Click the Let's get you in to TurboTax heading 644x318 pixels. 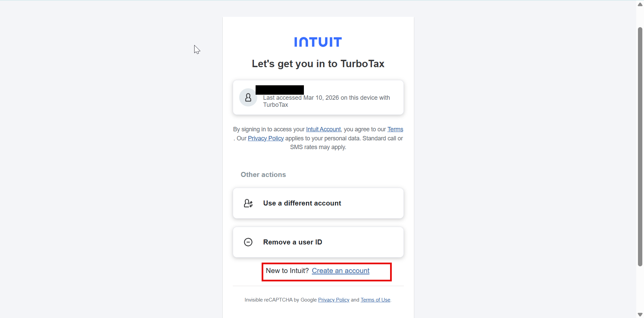tap(318, 64)
